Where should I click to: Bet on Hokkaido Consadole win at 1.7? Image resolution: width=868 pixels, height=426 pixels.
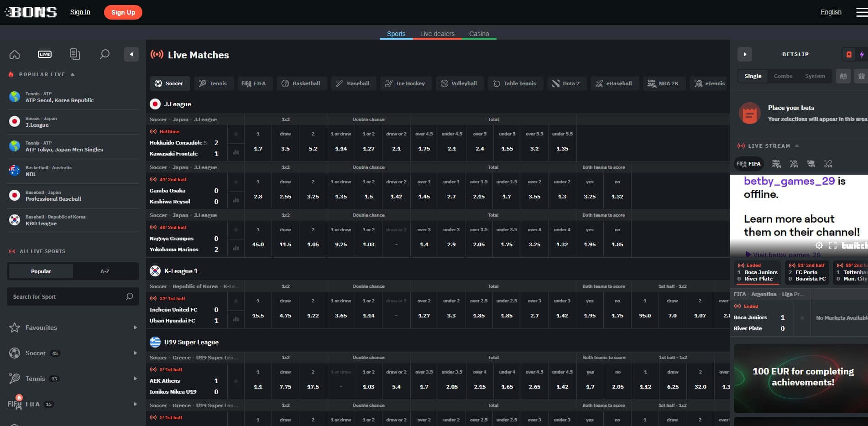[x=258, y=142]
